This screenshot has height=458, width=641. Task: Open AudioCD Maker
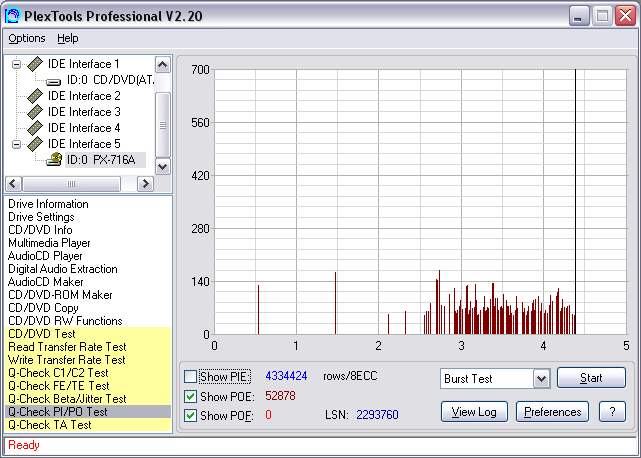[x=45, y=282]
